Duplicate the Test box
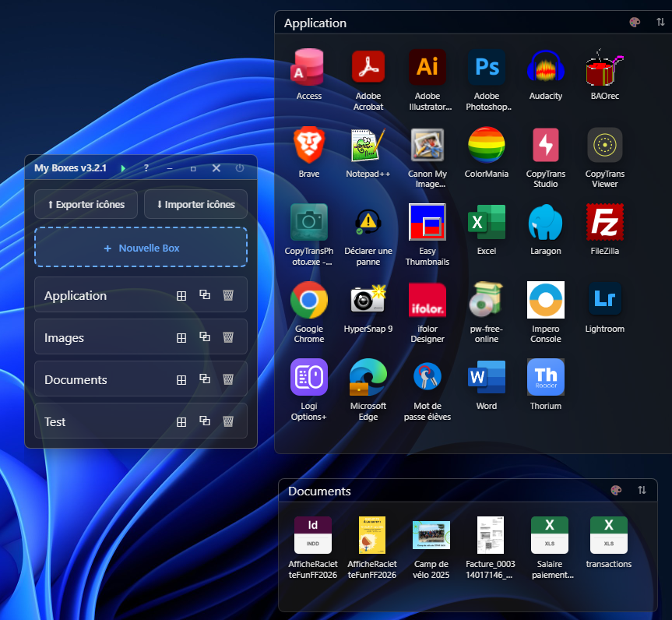The height and width of the screenshot is (620, 672). [x=205, y=421]
